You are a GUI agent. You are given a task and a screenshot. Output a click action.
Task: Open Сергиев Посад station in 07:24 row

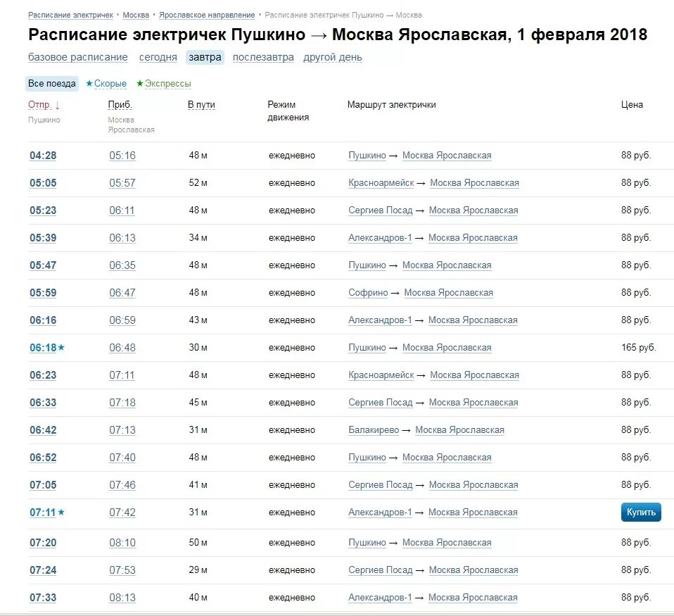[x=381, y=570]
